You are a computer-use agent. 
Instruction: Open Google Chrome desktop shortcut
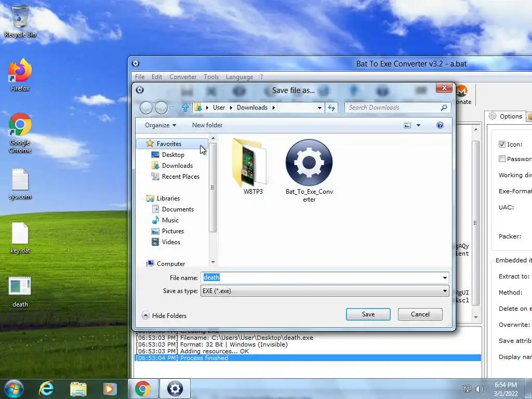(x=20, y=132)
